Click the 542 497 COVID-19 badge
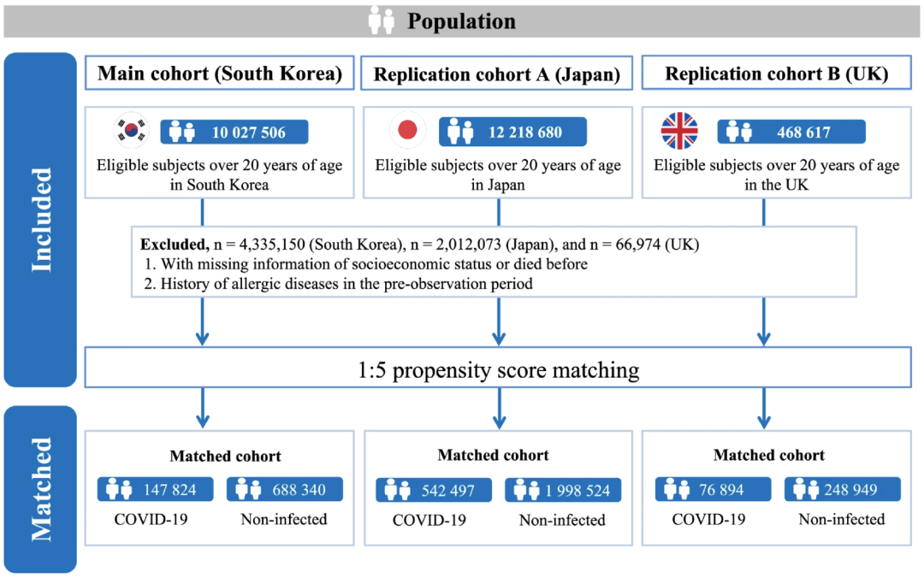This screenshot has width=924, height=578. (434, 491)
